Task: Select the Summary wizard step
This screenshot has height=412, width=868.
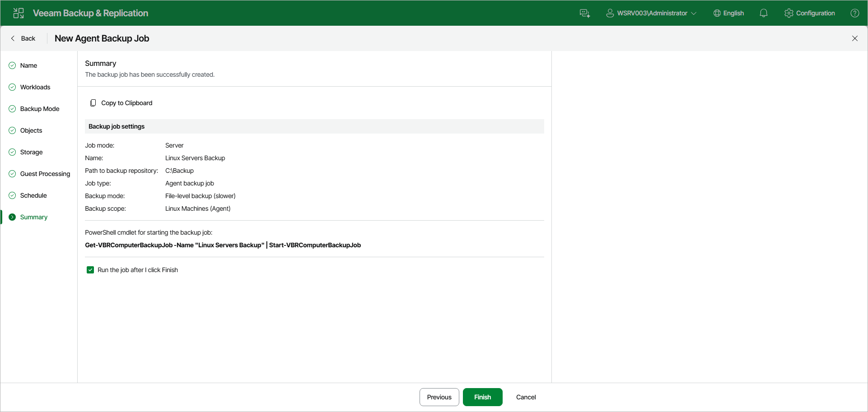Action: coord(33,217)
